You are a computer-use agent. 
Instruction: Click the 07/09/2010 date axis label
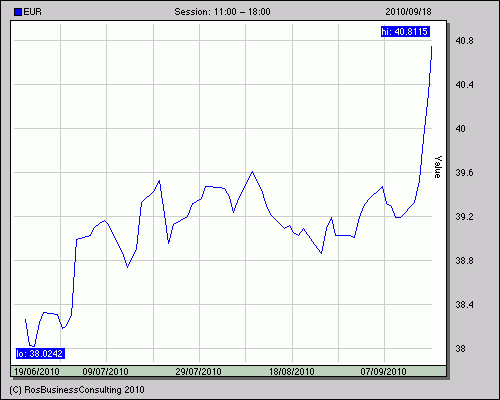[383, 371]
